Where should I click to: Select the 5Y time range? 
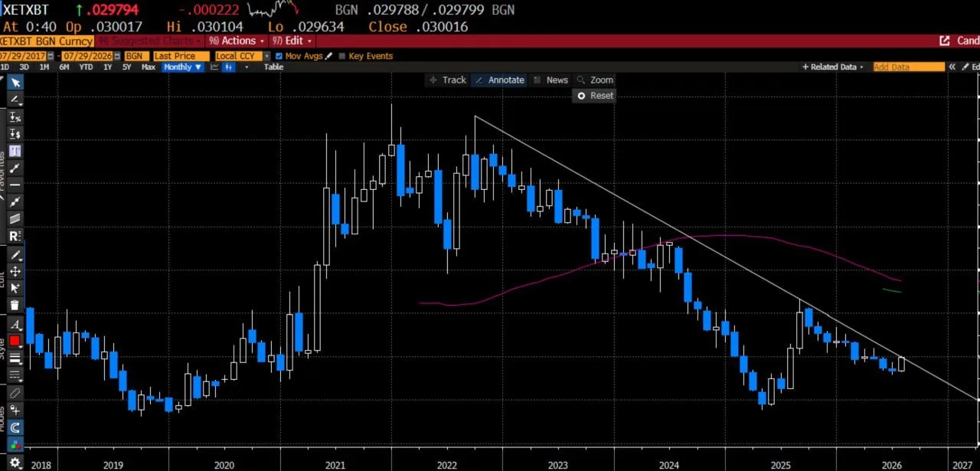[x=127, y=67]
